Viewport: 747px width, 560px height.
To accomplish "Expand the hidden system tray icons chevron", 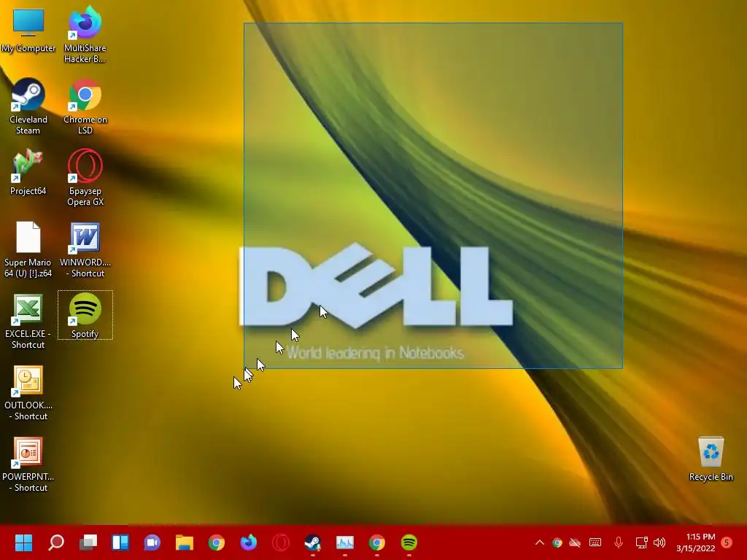I will 540,542.
